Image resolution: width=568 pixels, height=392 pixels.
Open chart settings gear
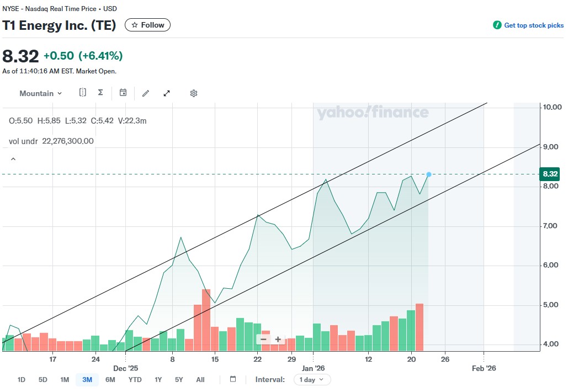click(194, 93)
